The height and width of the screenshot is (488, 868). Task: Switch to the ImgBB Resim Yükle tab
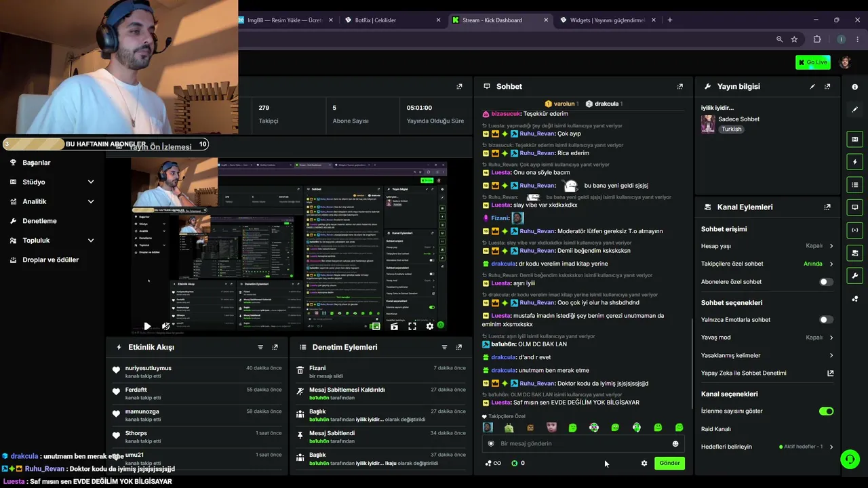[285, 20]
